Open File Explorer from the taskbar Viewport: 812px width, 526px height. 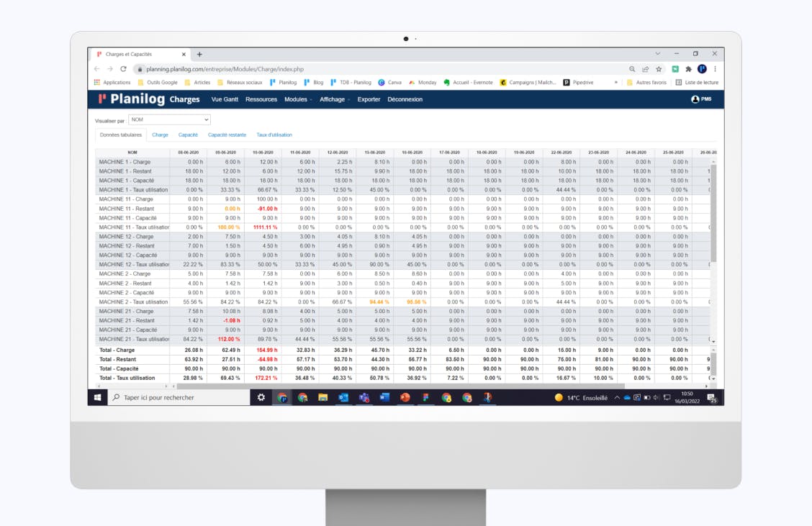322,398
